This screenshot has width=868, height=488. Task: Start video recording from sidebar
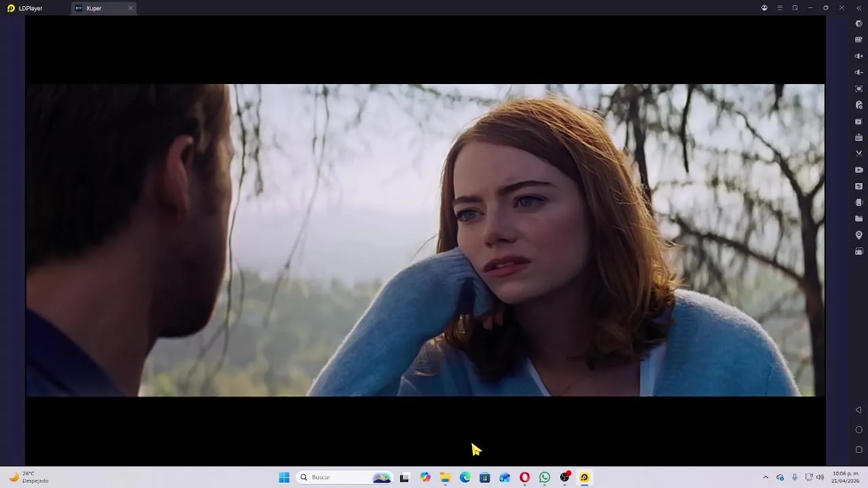(x=859, y=170)
